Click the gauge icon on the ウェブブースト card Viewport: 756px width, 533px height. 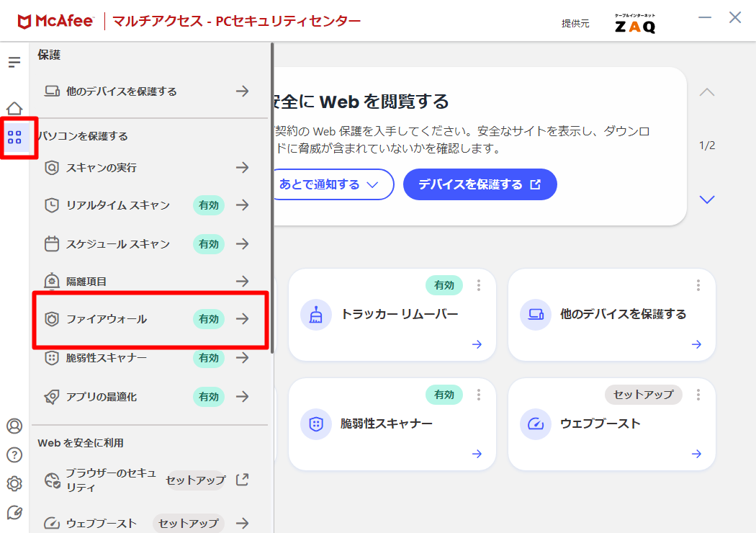[535, 424]
